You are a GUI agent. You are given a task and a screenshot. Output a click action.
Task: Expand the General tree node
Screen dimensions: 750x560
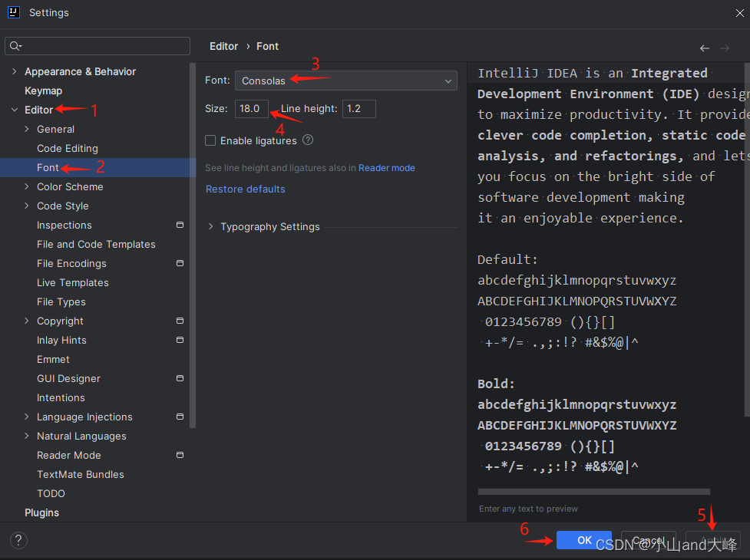click(27, 129)
